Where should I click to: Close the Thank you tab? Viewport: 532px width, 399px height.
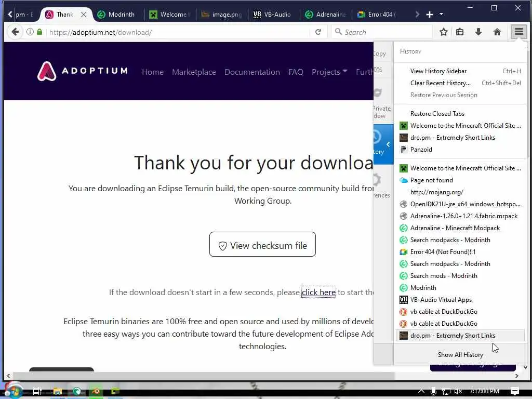click(x=84, y=15)
